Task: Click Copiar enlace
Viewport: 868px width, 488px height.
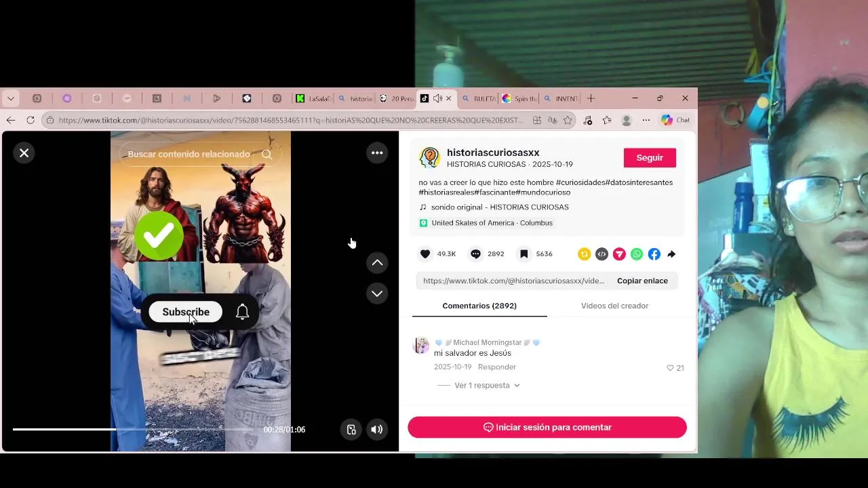Action: point(642,281)
